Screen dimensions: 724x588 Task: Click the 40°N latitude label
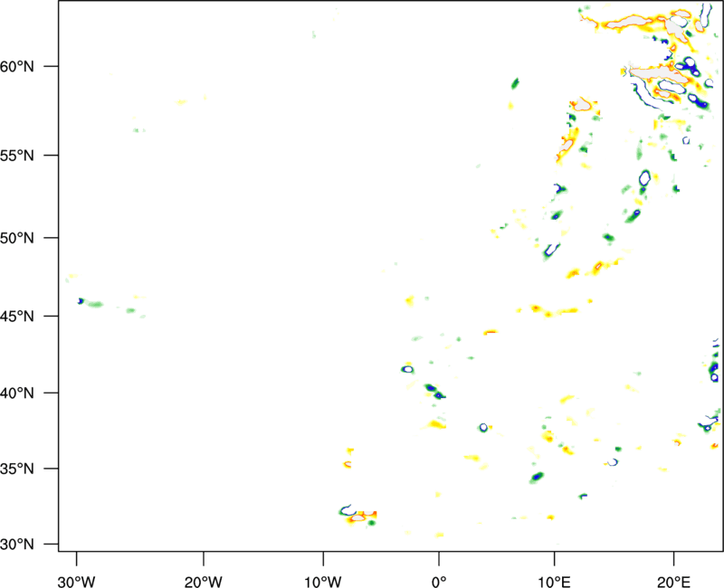17,394
